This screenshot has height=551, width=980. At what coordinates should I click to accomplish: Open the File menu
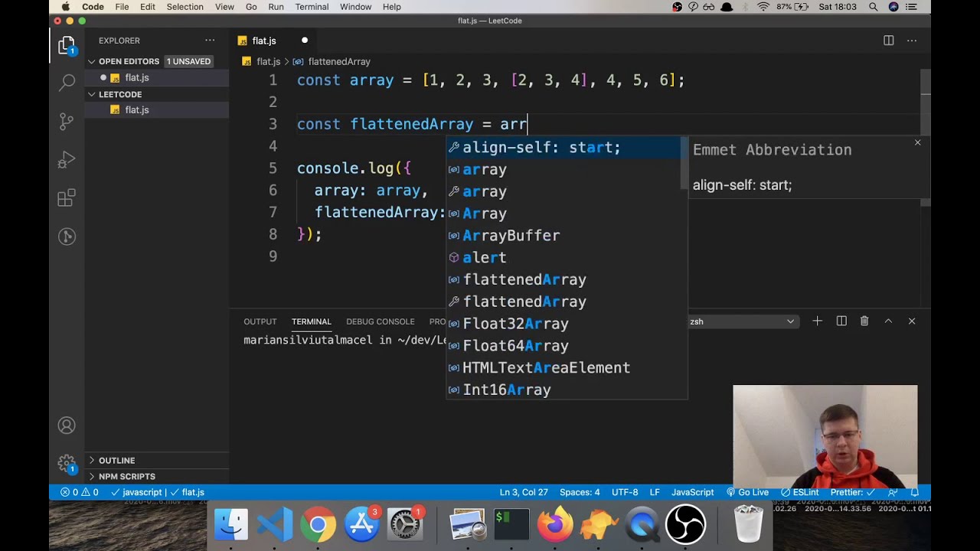(x=122, y=7)
